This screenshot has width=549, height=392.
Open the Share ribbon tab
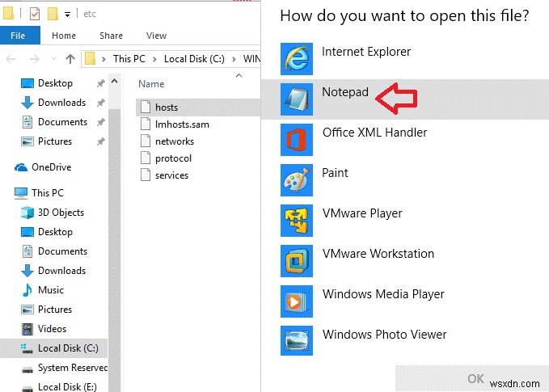click(111, 36)
